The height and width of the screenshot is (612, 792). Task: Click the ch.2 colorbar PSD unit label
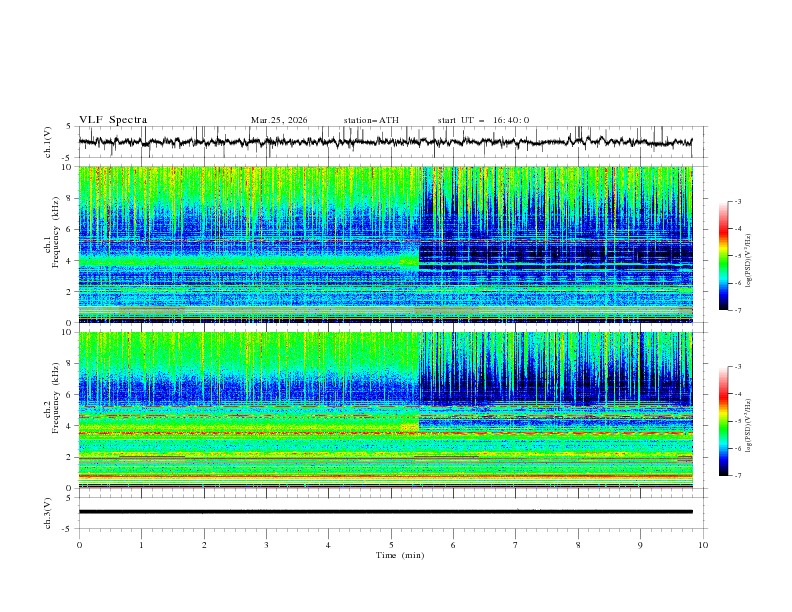[x=750, y=425]
